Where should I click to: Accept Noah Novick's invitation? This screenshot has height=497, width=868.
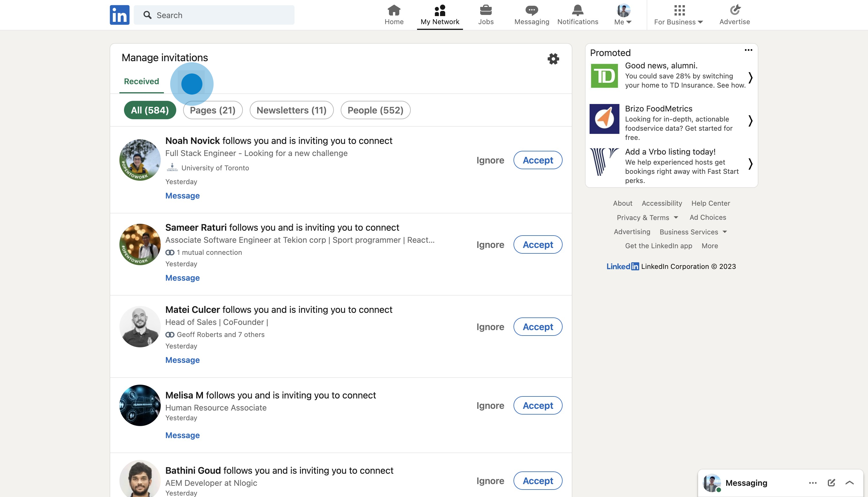pyautogui.click(x=538, y=160)
